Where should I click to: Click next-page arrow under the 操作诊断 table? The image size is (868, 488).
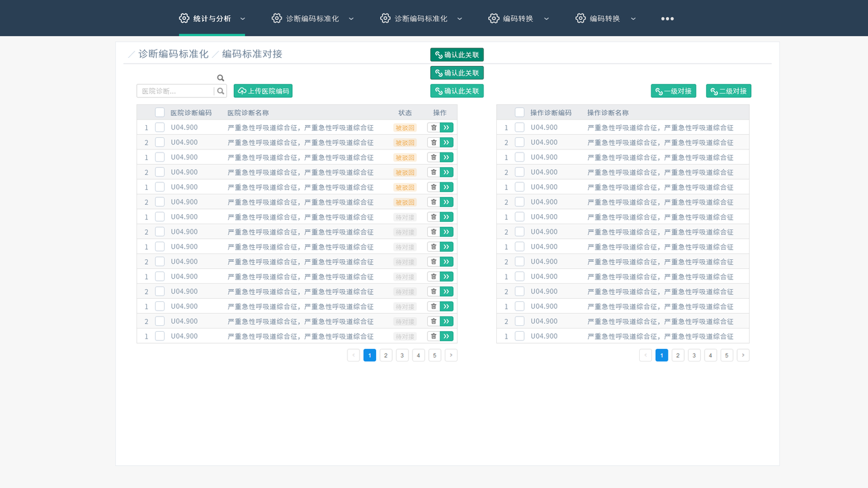[x=743, y=355]
